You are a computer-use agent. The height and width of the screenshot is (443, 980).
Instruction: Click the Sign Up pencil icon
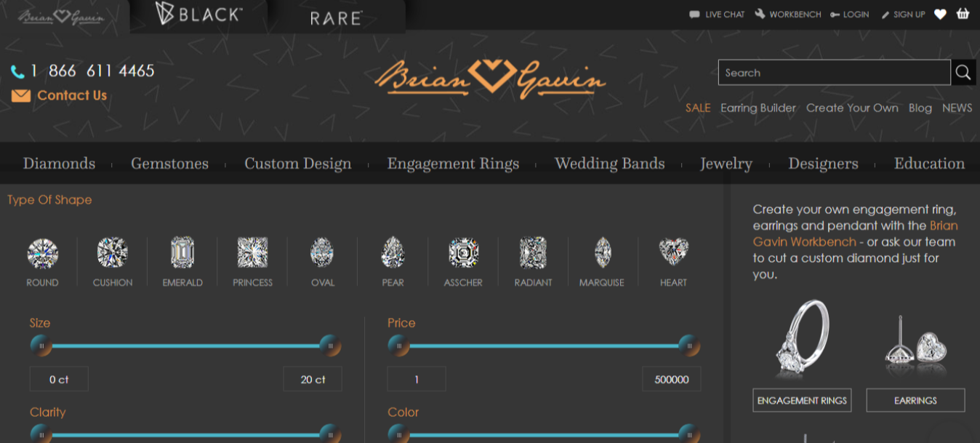(885, 14)
